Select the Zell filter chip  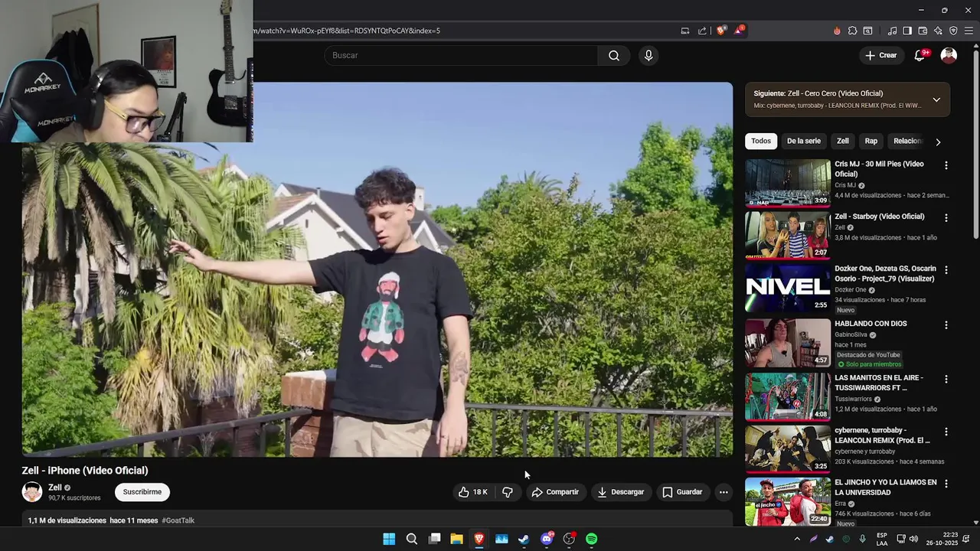(843, 141)
